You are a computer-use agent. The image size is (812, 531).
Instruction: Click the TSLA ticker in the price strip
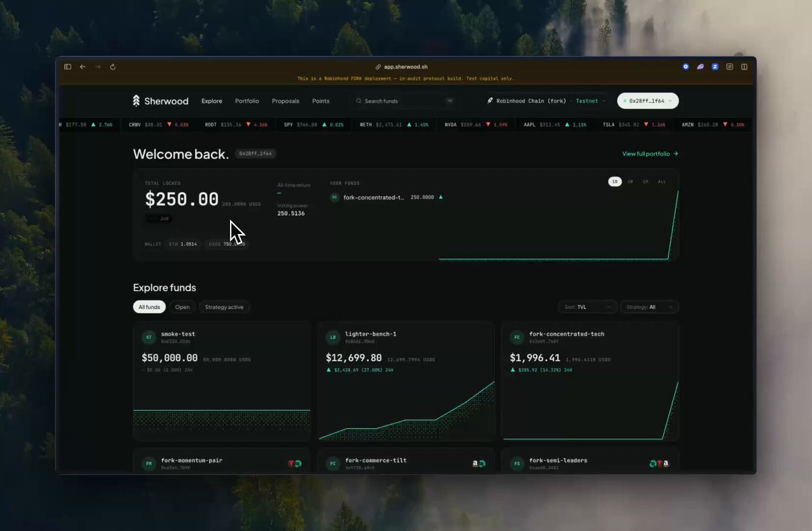pos(634,124)
